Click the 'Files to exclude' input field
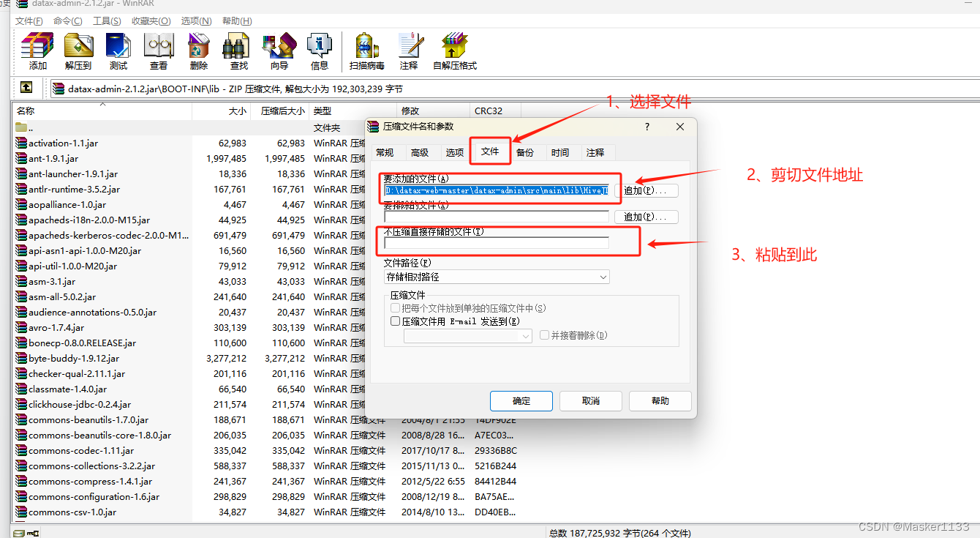The height and width of the screenshot is (538, 980). [497, 217]
